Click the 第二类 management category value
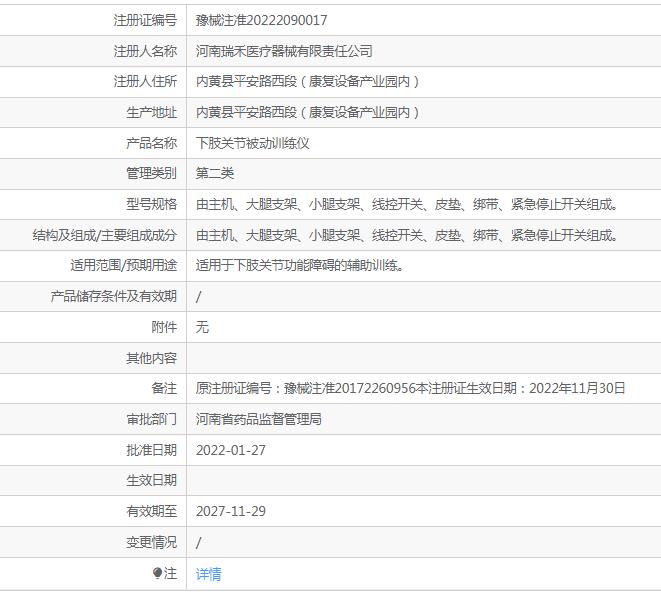Viewport: 661px width, 596px height. (x=215, y=174)
